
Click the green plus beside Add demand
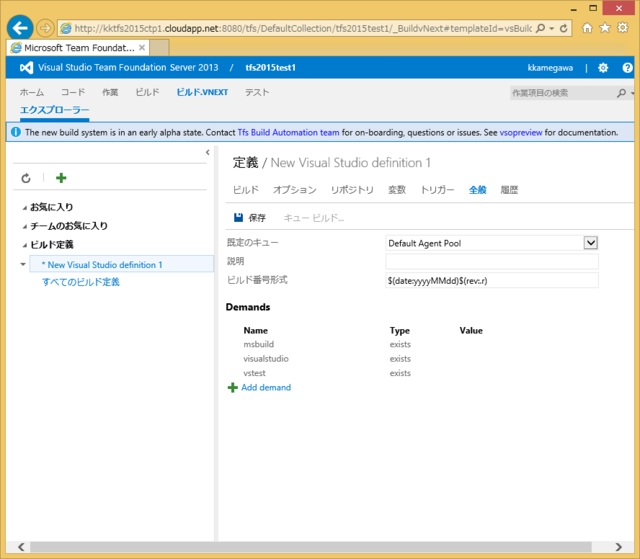(233, 388)
